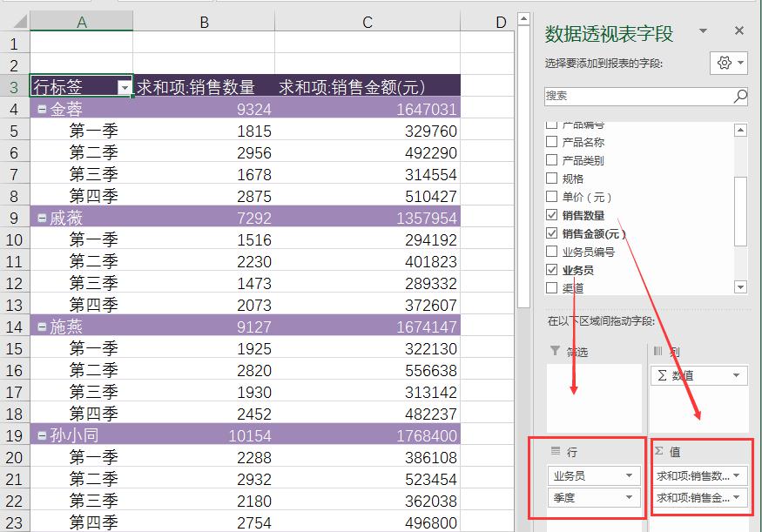Image resolution: width=762 pixels, height=532 pixels.
Task: Click cell containing 401823
Action: coord(368,262)
